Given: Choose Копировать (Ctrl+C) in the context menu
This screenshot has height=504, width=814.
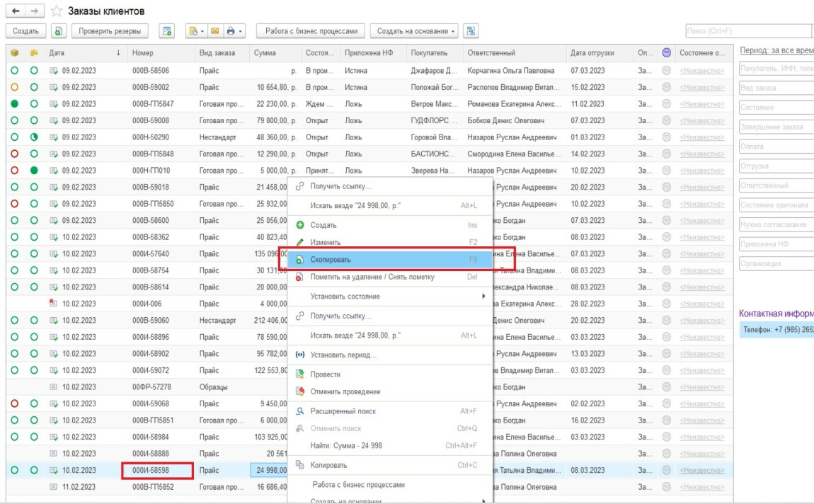Looking at the screenshot, I should tap(390, 465).
